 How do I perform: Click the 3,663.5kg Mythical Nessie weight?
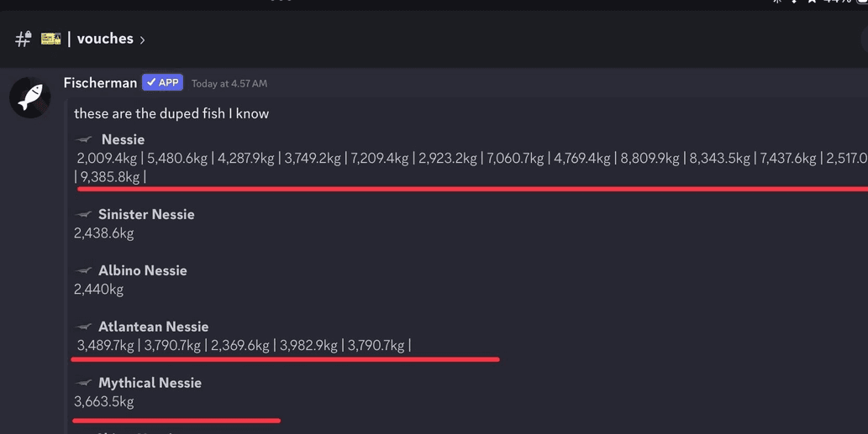104,401
